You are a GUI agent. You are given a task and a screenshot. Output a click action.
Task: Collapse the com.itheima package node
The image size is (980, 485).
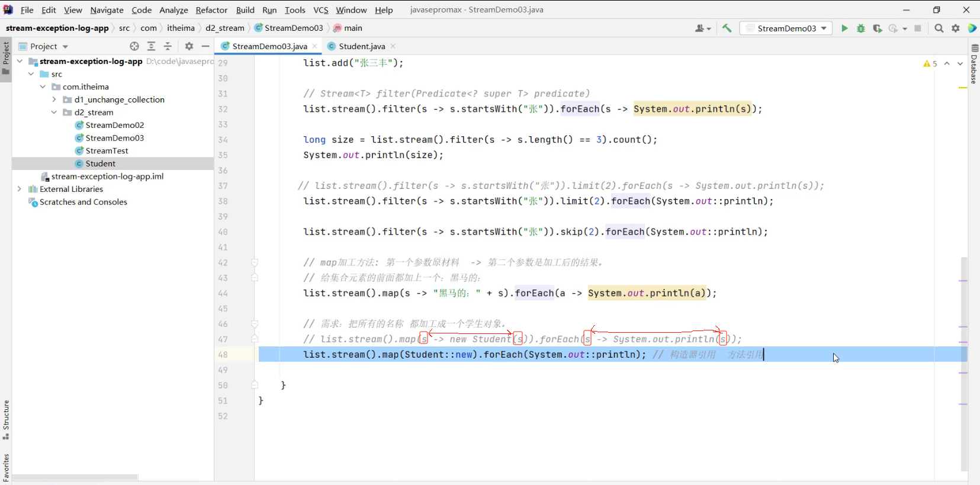(43, 86)
